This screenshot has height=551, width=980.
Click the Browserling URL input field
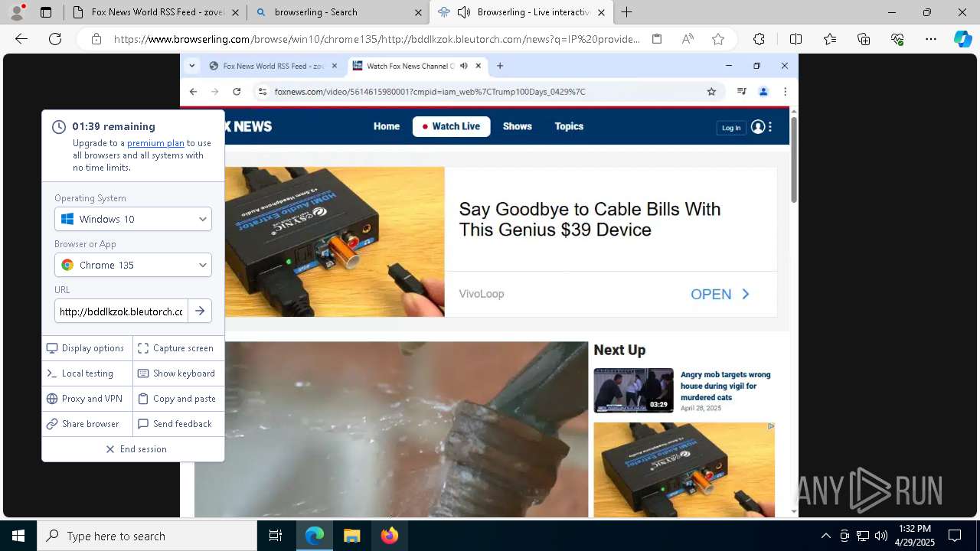(x=121, y=311)
